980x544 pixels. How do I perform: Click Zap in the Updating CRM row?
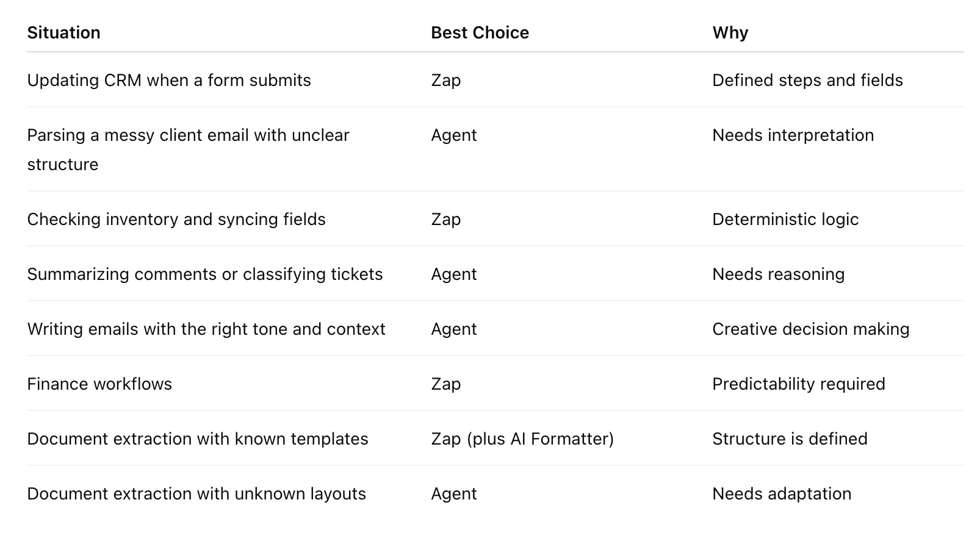tap(446, 80)
